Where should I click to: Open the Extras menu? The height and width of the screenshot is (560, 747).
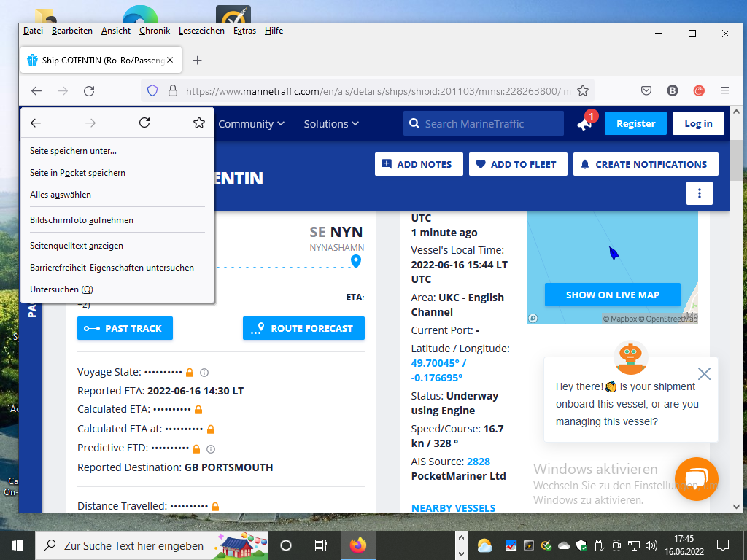(244, 31)
